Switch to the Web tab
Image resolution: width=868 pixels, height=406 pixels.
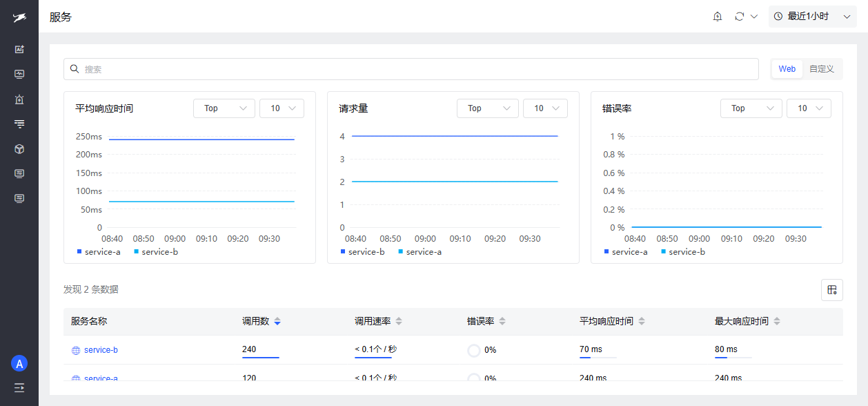[x=787, y=69]
